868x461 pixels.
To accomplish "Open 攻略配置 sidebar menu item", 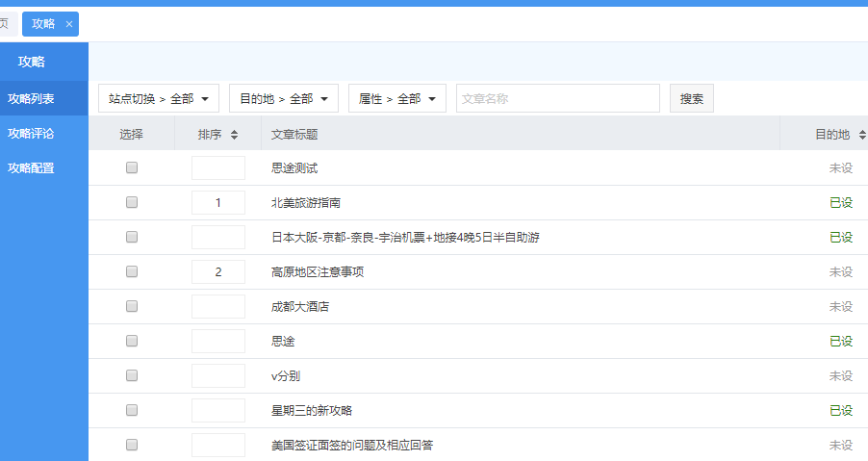I will [x=31, y=167].
